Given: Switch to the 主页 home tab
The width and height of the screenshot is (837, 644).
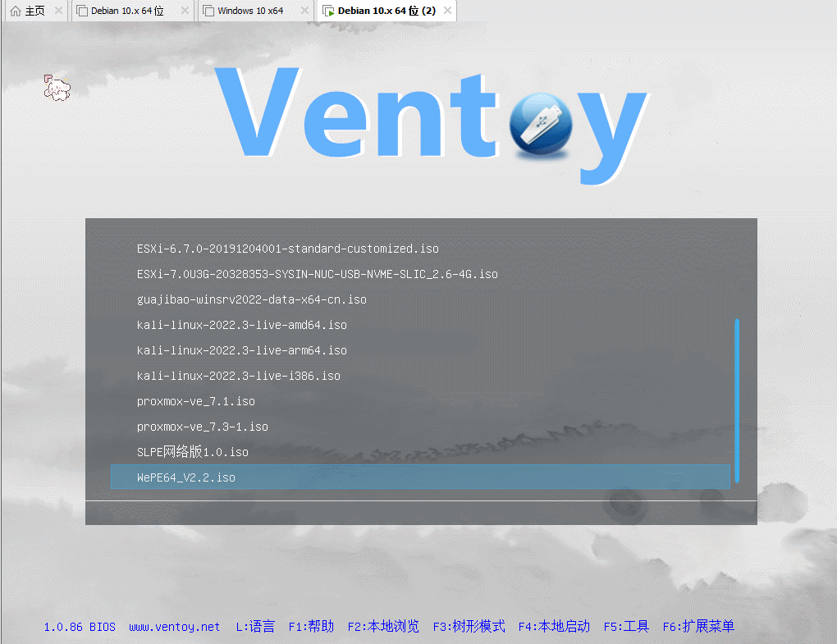Looking at the screenshot, I should point(35,11).
